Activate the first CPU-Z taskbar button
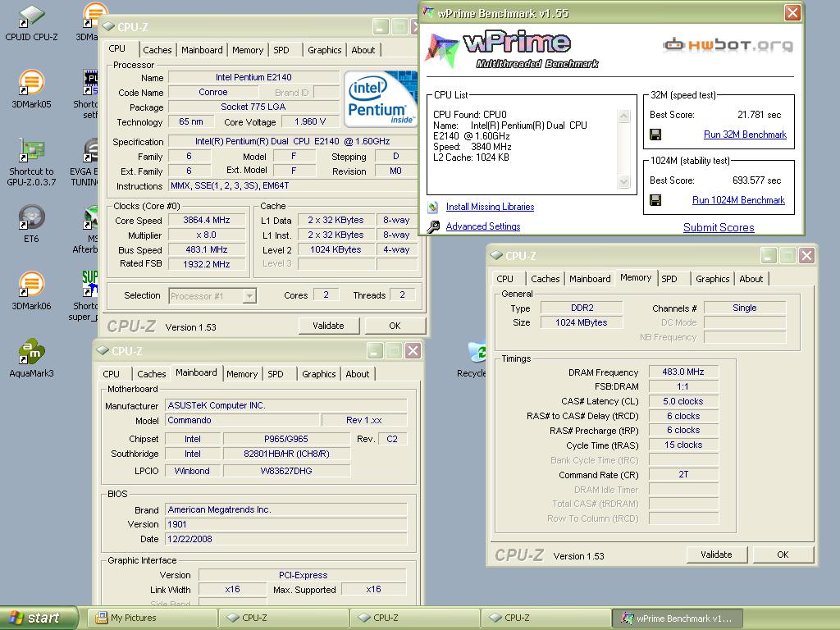840x630 pixels. tap(284, 619)
